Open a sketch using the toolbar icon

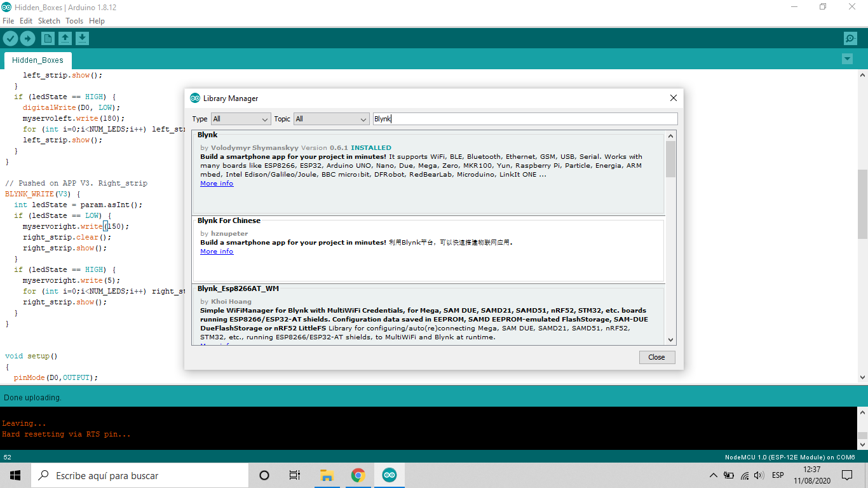(65, 39)
